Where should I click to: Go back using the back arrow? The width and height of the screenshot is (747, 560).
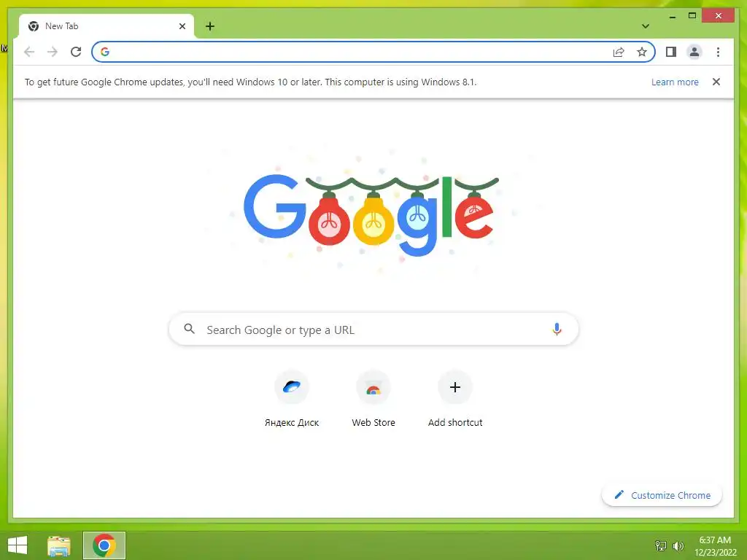tap(29, 52)
